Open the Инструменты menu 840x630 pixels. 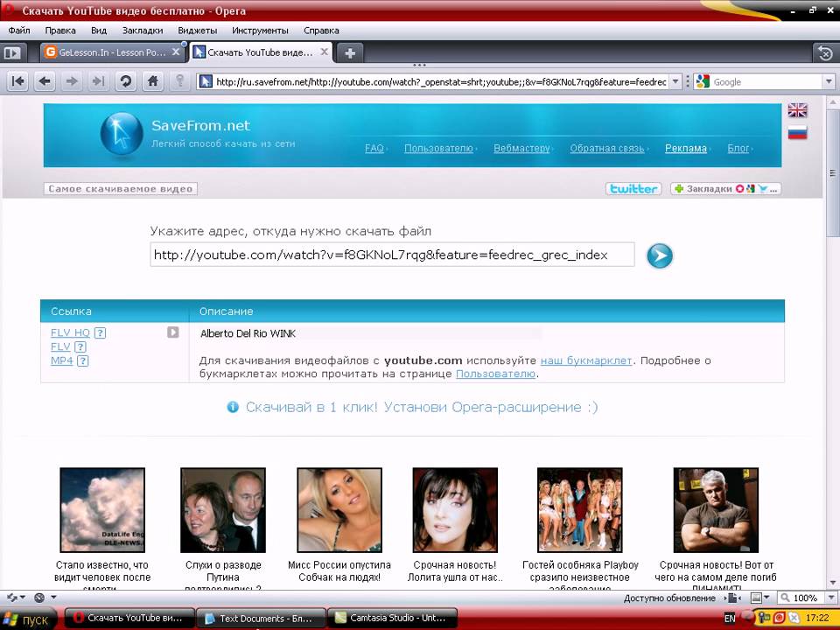(x=261, y=31)
